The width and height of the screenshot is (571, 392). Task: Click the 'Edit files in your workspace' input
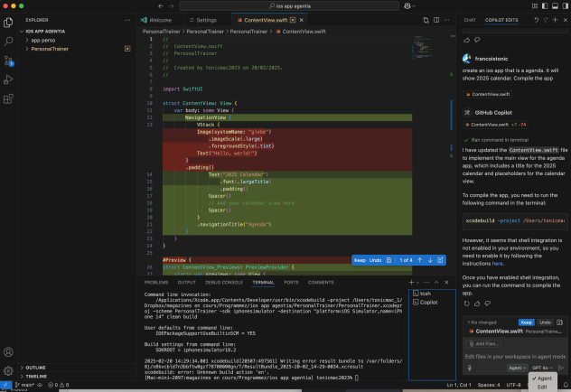point(510,356)
